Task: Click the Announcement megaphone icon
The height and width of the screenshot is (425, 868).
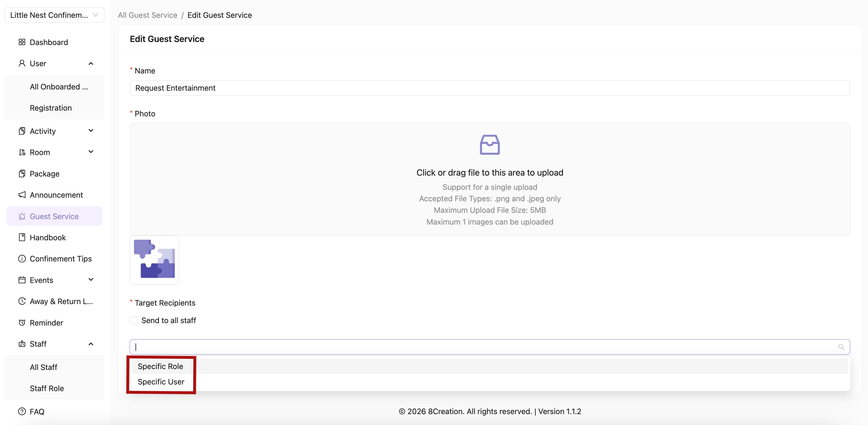Action: 22,195
